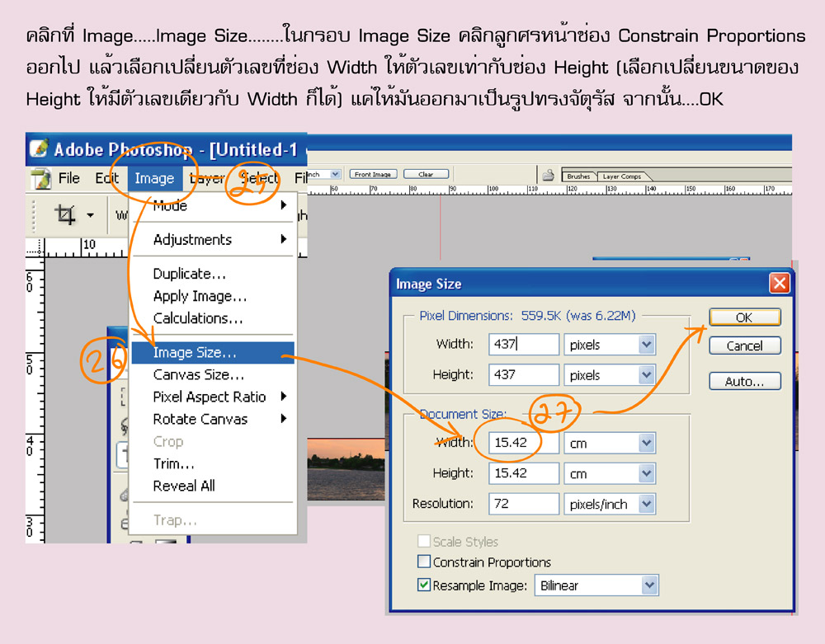The height and width of the screenshot is (644, 825).
Task: Open the Bilinear resample method dropdown
Action: click(648, 585)
